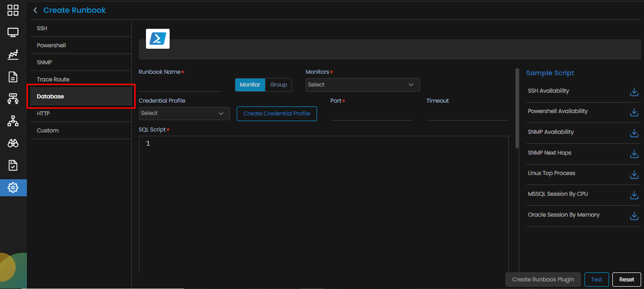Click into the Runbook Name field
Screen dimensions: 644x289
click(x=180, y=85)
